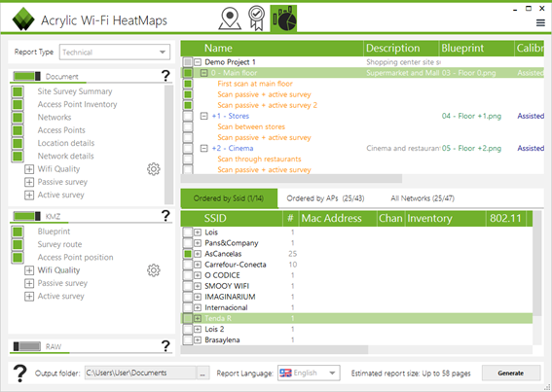Browse for output folder with ... button
Screen dimensions: 552x392
point(202,373)
